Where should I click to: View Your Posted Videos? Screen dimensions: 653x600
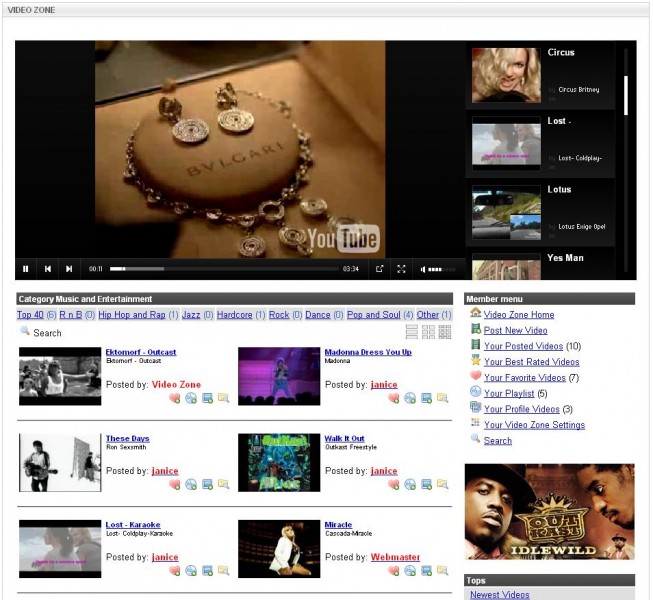tap(523, 346)
